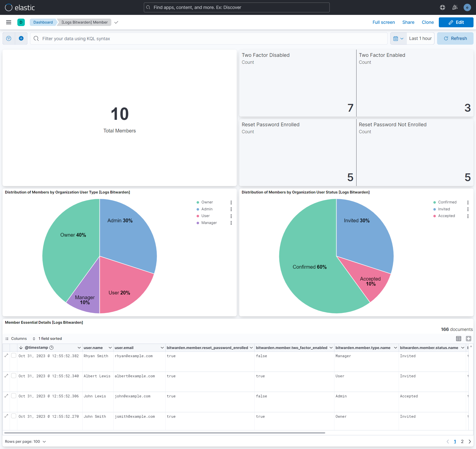476x449 pixels.
Task: Tick the John Smith row checkbox
Action: pos(14,416)
